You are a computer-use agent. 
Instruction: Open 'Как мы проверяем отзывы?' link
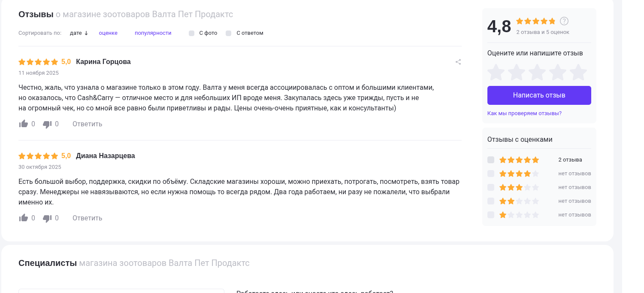524,113
